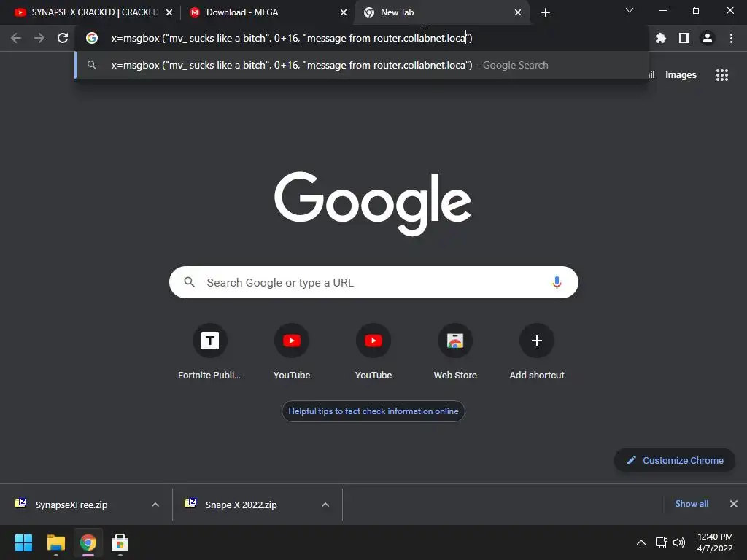
Task: Switch to Download - MEGA tab
Action: click(267, 12)
